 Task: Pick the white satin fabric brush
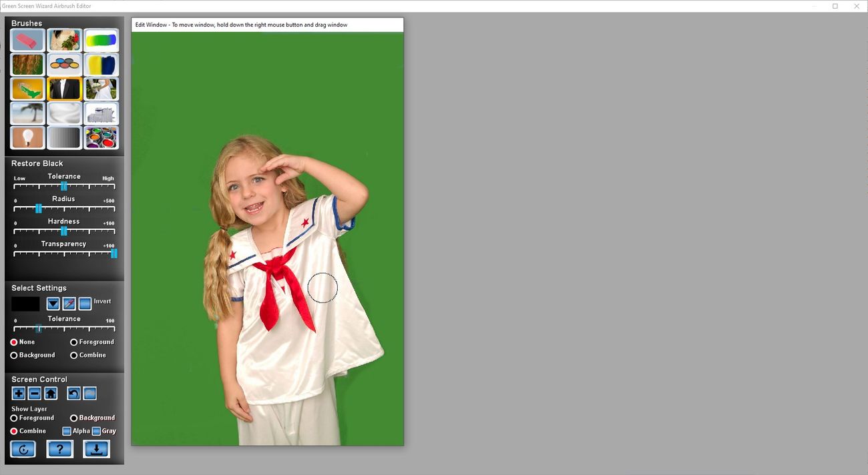click(65, 113)
